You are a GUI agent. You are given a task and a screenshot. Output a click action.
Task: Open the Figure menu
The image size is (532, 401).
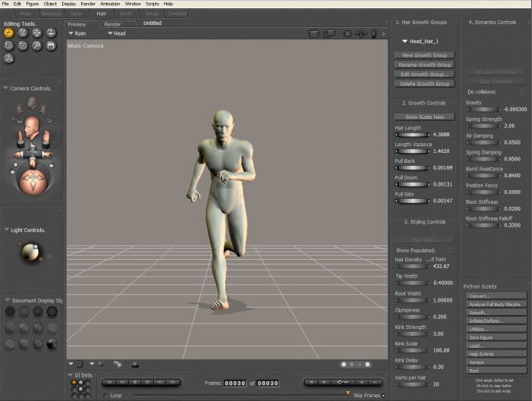point(32,4)
